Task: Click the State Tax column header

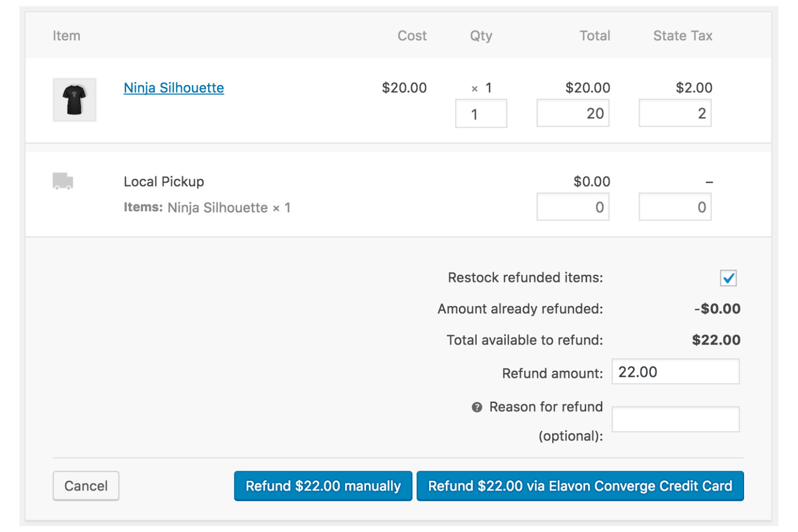Action: [x=683, y=36]
